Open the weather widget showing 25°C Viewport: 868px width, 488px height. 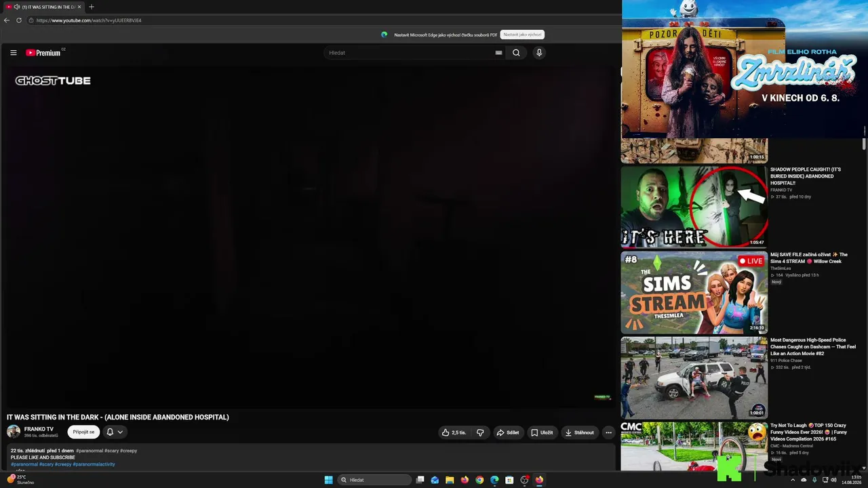[20, 479]
